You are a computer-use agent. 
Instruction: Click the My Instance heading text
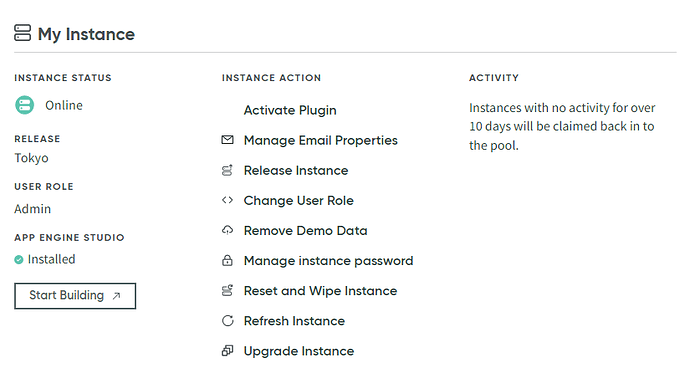point(86,34)
